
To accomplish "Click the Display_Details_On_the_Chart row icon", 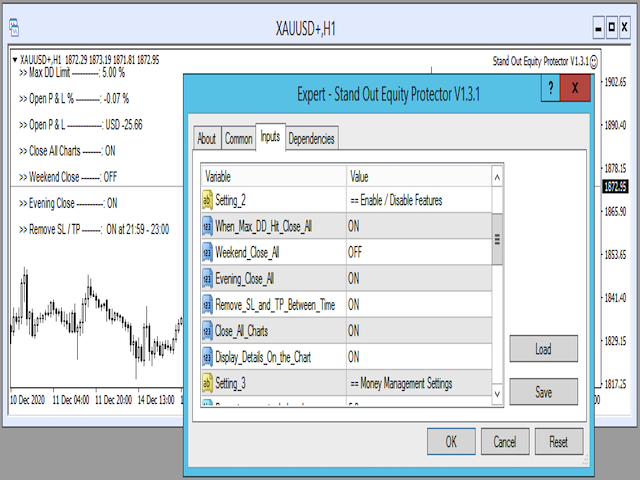I will [207, 357].
